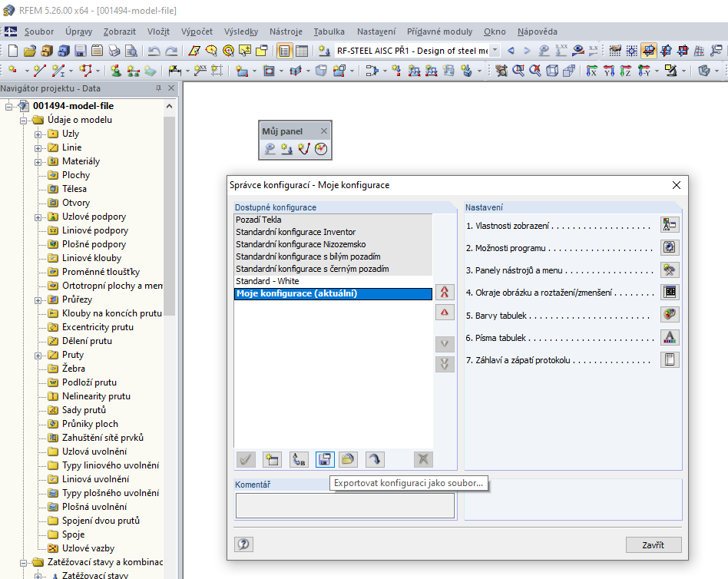Open the Úpravy menu
Image resolution: width=728 pixels, height=579 pixels.
click(78, 31)
